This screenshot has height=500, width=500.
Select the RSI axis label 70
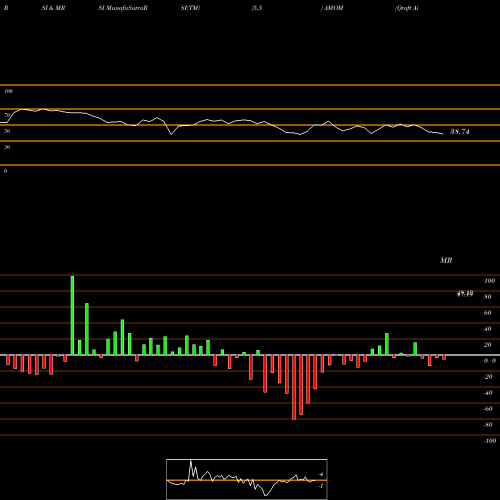coord(7,115)
